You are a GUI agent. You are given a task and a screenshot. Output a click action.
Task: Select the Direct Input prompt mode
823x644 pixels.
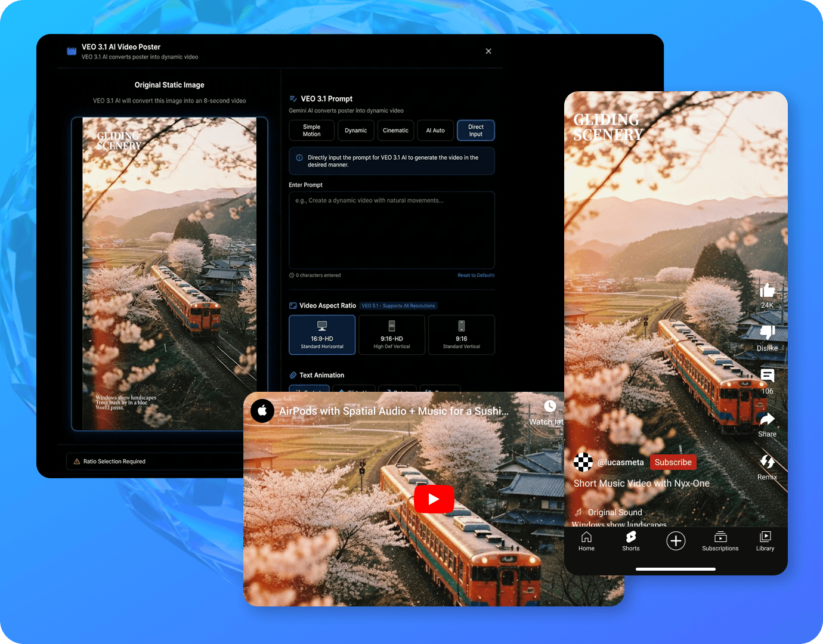pyautogui.click(x=476, y=131)
